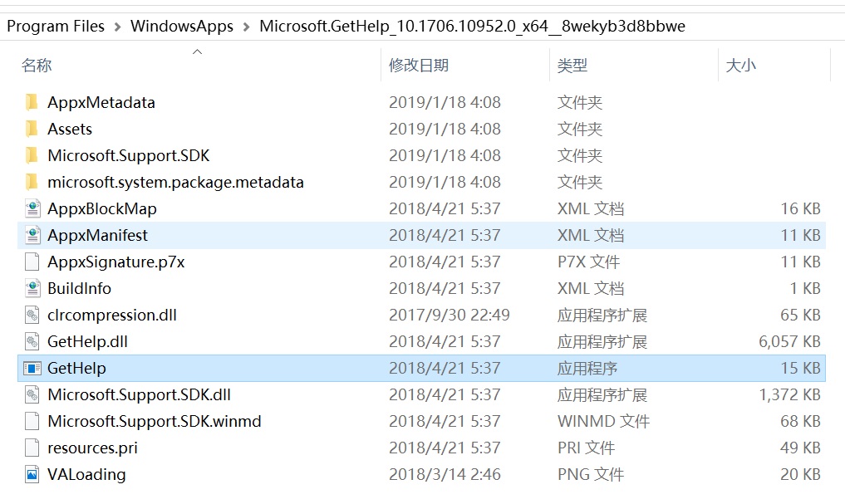Click Microsoft.GetHelp package breadcrumb segment

click(x=472, y=26)
